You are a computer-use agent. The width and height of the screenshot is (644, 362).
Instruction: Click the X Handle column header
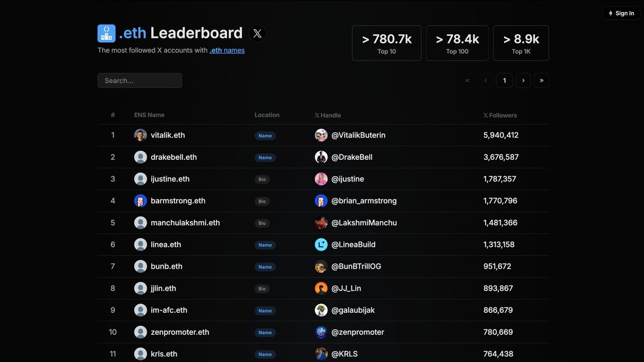pyautogui.click(x=328, y=115)
